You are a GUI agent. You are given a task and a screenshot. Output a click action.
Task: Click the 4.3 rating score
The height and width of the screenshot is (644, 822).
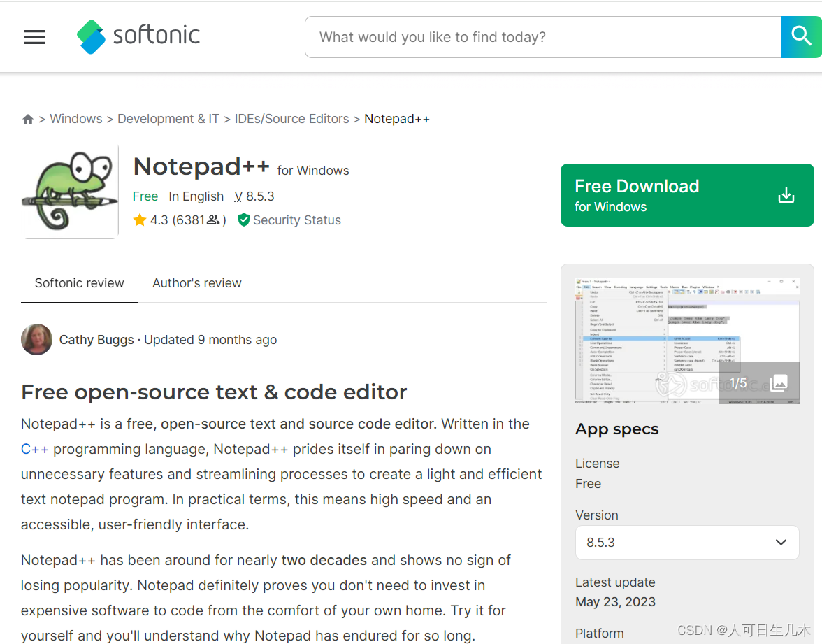click(159, 220)
